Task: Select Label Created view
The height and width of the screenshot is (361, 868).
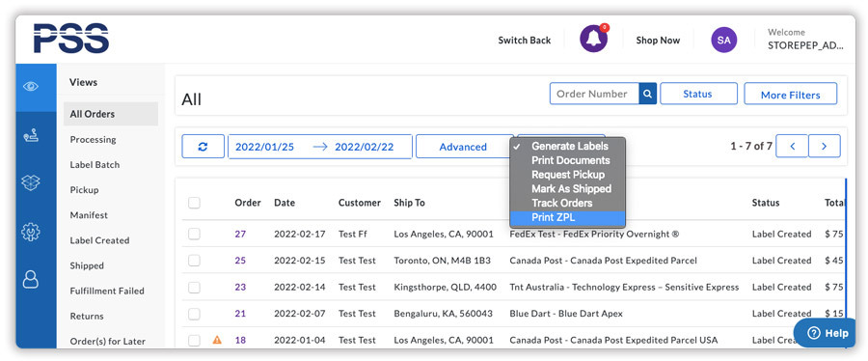Action: [99, 240]
